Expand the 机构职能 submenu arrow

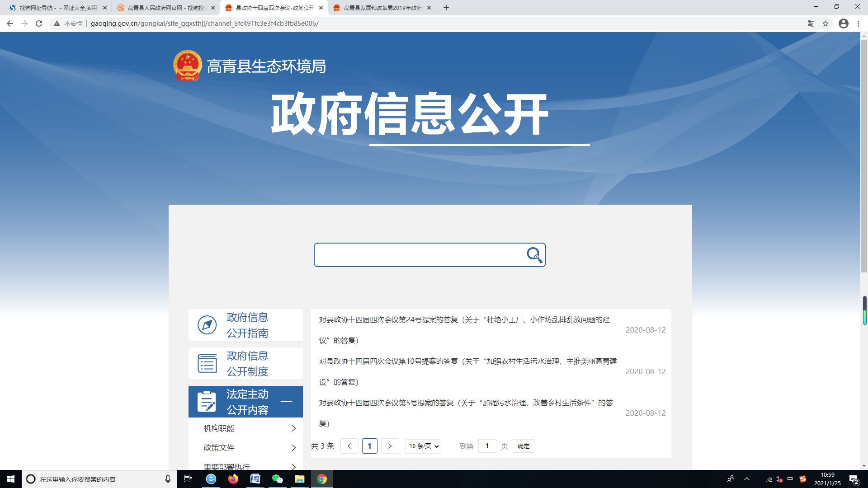[x=293, y=428]
